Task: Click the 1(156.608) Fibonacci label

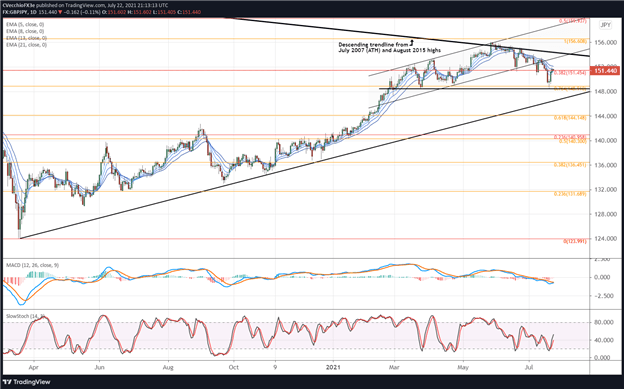Action: 575,41
